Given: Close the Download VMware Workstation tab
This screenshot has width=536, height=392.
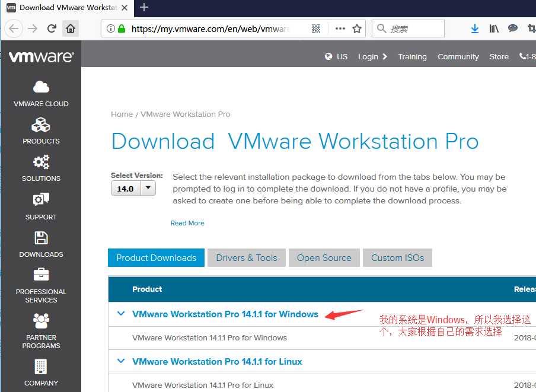Looking at the screenshot, I should pos(125,8).
